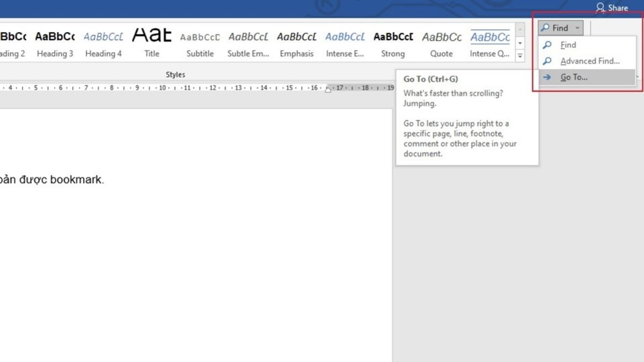Apply the Emphasis style
This screenshot has height=362, width=644.
(297, 44)
